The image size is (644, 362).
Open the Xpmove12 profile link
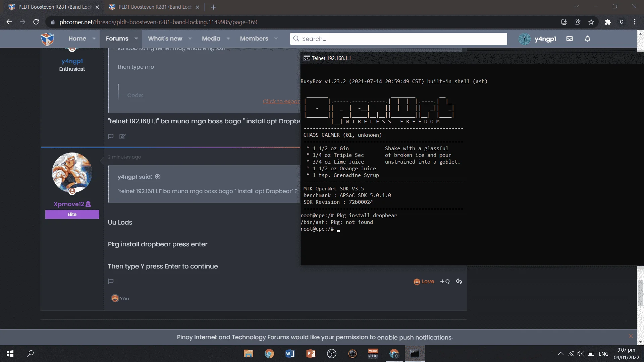pos(69,204)
